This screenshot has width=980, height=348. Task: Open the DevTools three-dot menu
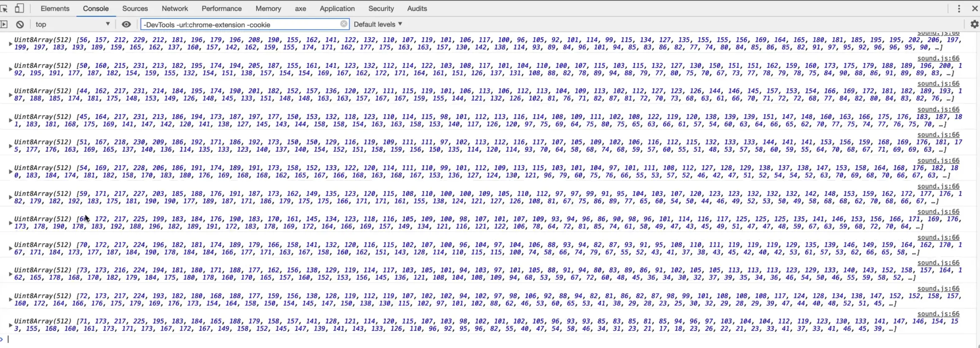click(959, 8)
